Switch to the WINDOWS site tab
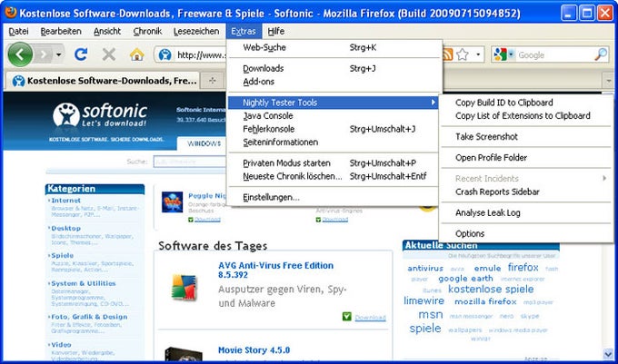Image resolution: width=618 pixels, height=364 pixels. (204, 143)
